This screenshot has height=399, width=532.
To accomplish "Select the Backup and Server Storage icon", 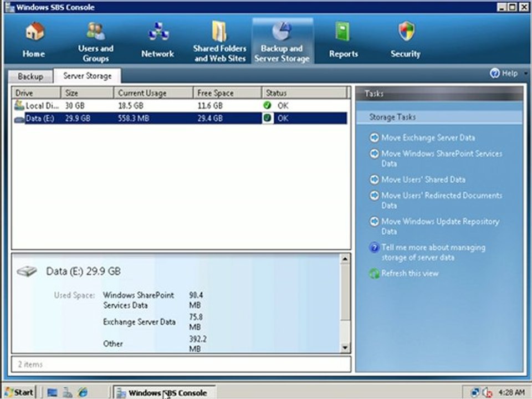I will coord(282,31).
